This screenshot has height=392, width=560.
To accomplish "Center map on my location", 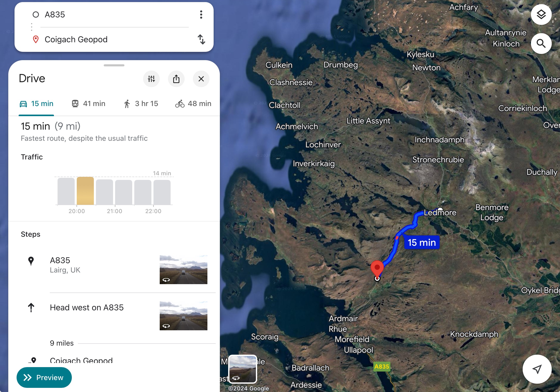I will (x=537, y=369).
